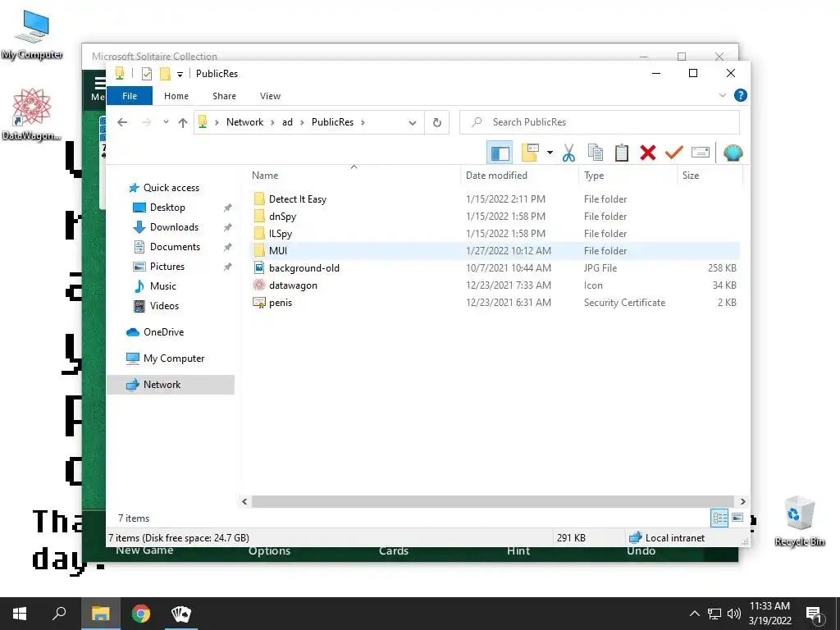Click the right arrow of horizontal scrollbar
The image size is (840, 630).
742,501
